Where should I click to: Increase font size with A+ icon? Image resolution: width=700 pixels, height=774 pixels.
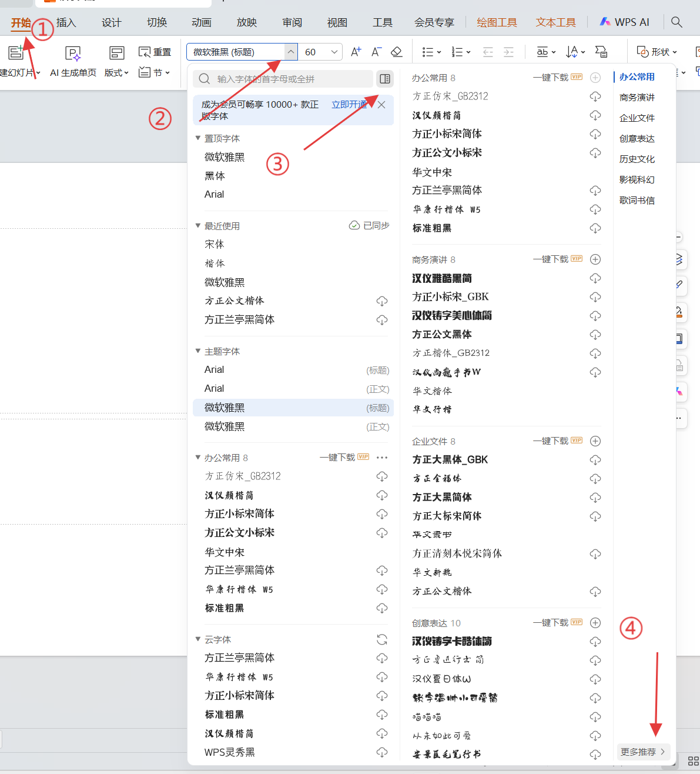(356, 52)
